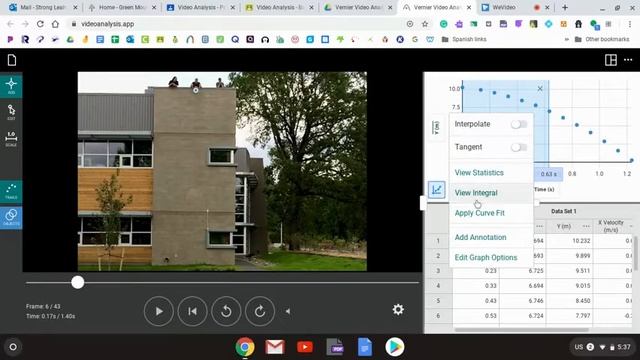
Task: Open Chrome from the shelf
Action: [x=245, y=347]
